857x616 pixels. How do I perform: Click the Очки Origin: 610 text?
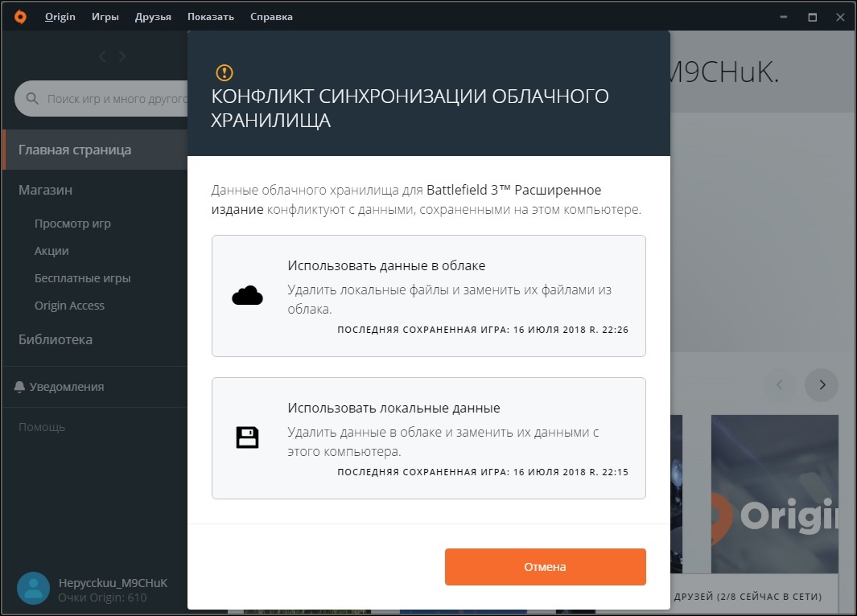pos(102,598)
